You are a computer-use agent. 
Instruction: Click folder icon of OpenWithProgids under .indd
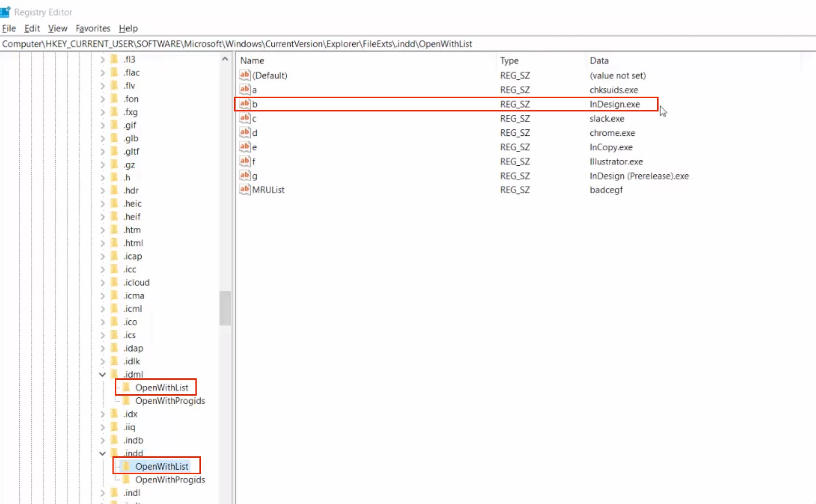(x=127, y=479)
